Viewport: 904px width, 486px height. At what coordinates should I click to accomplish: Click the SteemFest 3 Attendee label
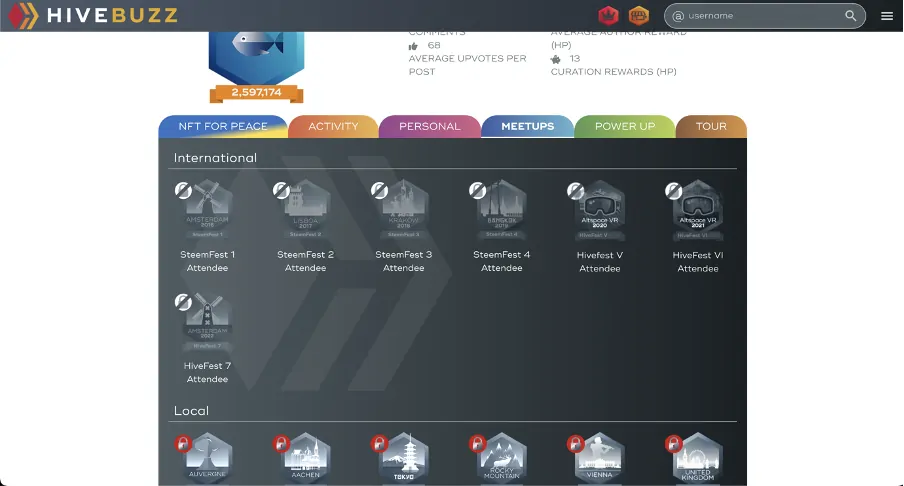pos(404,261)
